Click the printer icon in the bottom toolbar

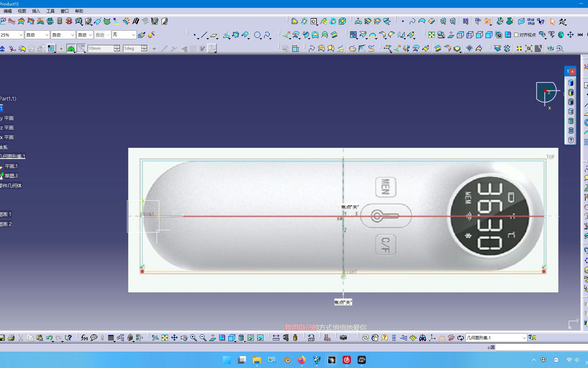tap(11, 338)
